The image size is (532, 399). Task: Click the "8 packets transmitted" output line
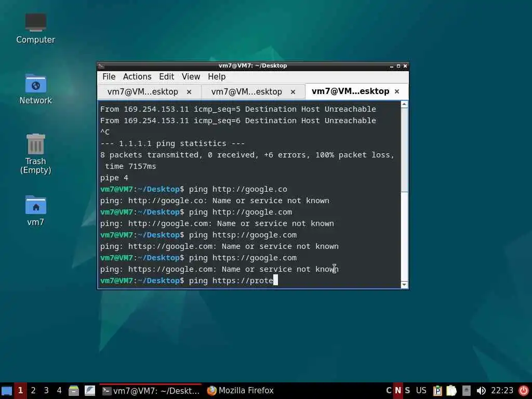click(x=247, y=155)
